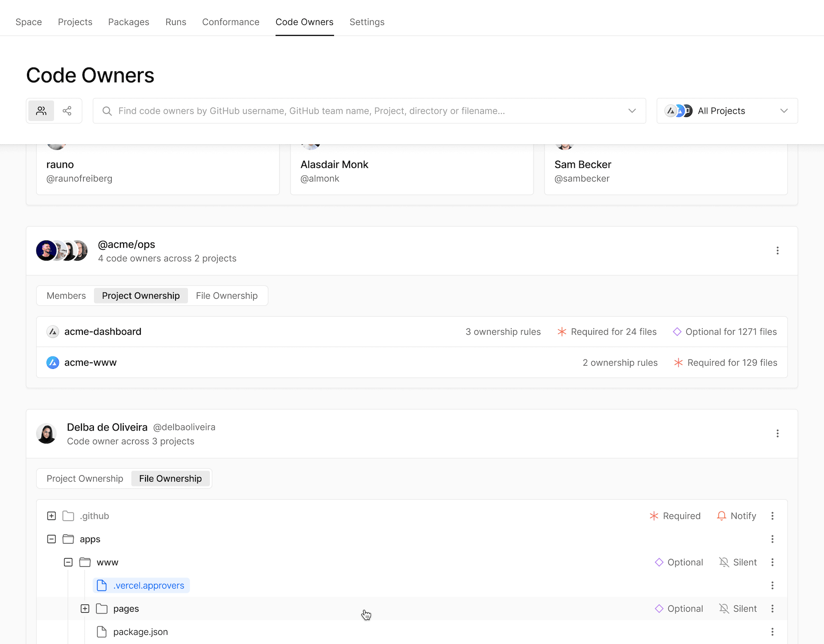Expand the search filter chevron dropdown
This screenshot has height=644, width=824.
(x=632, y=111)
